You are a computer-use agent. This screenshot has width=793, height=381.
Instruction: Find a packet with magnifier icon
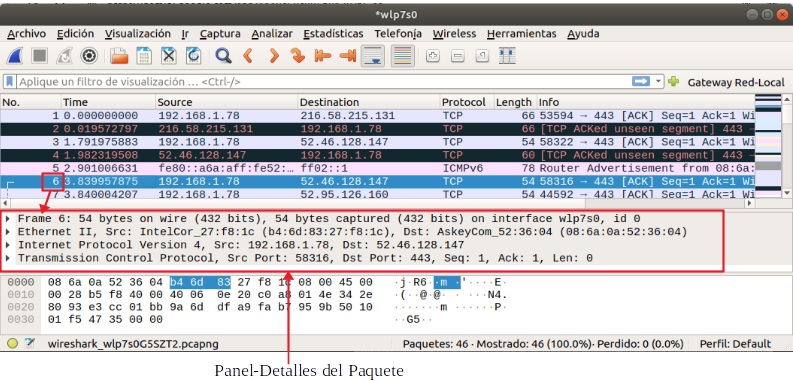tap(223, 56)
